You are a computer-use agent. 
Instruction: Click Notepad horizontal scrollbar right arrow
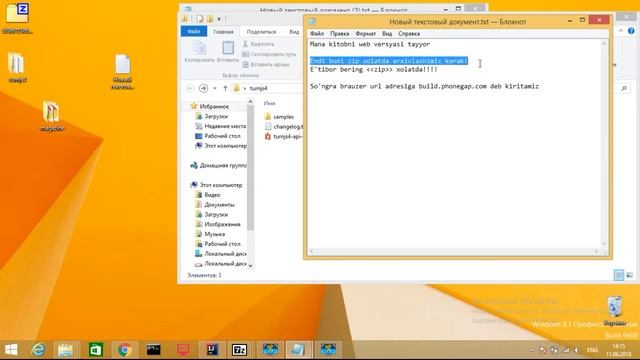coord(597,251)
